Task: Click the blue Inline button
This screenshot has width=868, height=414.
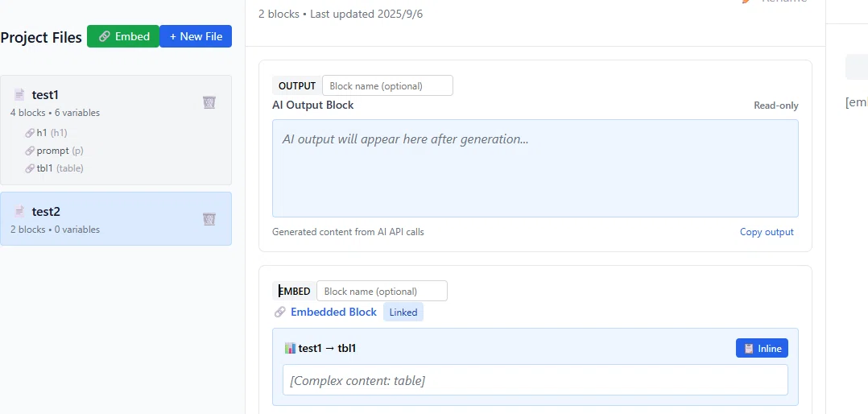Action: [x=762, y=348]
